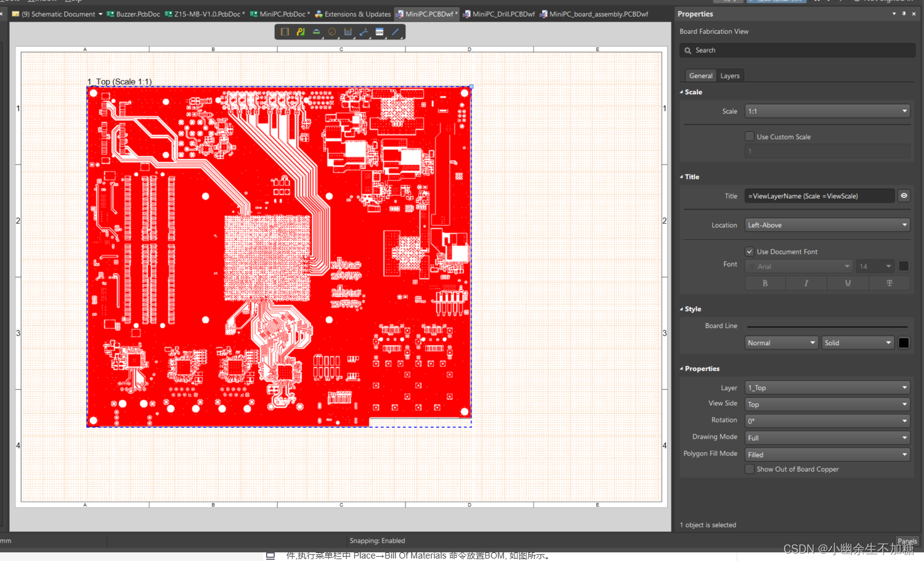Open the MiniPC_Drill.PCBDwf document tab
Viewport: 924px width, 561px height.
tap(499, 14)
